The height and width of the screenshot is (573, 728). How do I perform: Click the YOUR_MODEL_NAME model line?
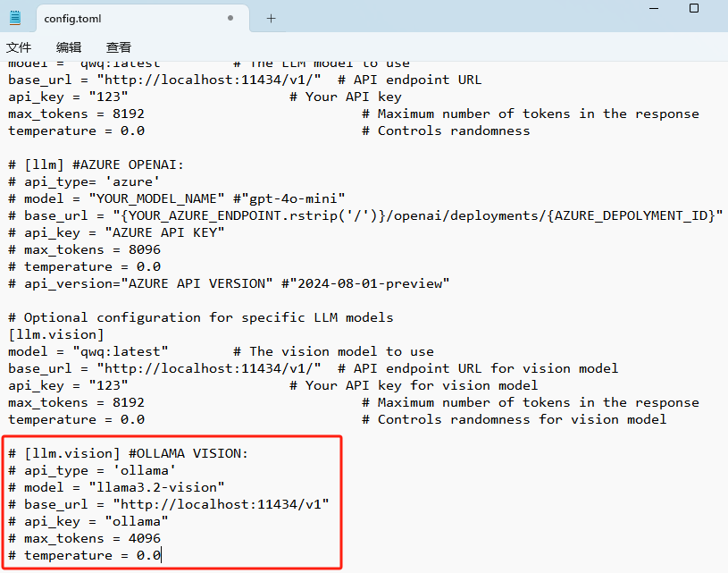point(177,199)
